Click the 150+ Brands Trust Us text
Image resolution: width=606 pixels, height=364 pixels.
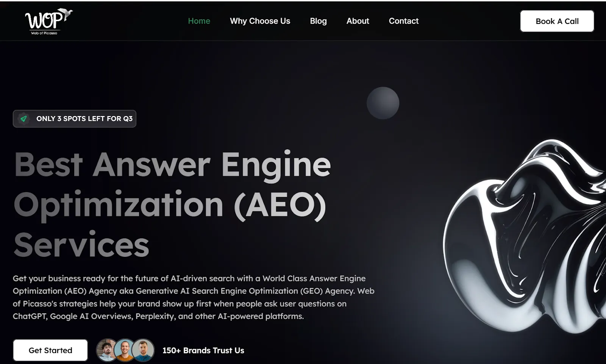tap(203, 350)
